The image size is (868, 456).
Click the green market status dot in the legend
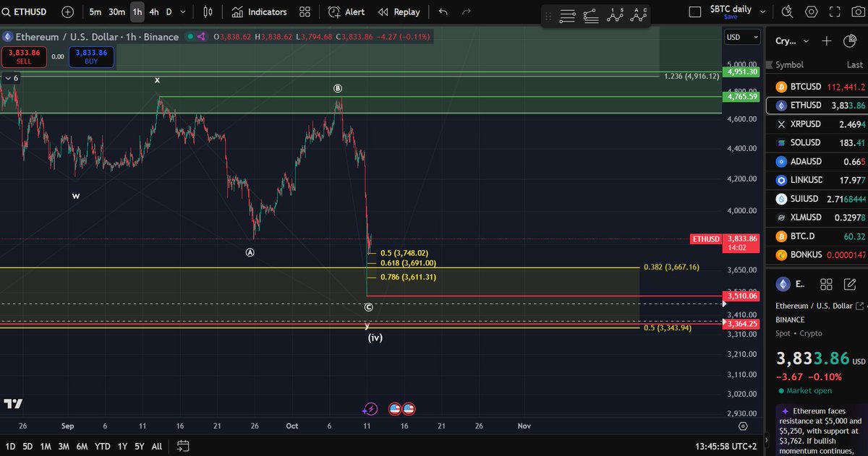point(190,37)
